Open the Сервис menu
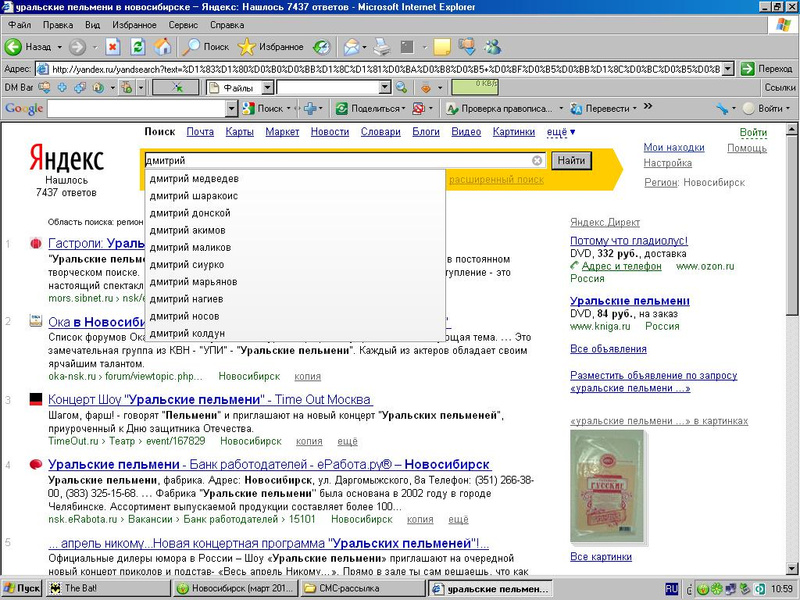This screenshot has width=800, height=600. pos(182,23)
